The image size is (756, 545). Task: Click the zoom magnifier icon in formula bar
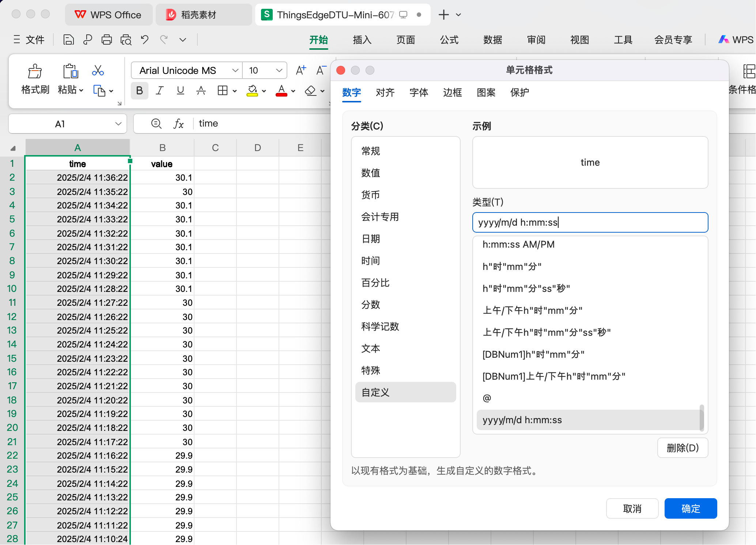pos(156,124)
